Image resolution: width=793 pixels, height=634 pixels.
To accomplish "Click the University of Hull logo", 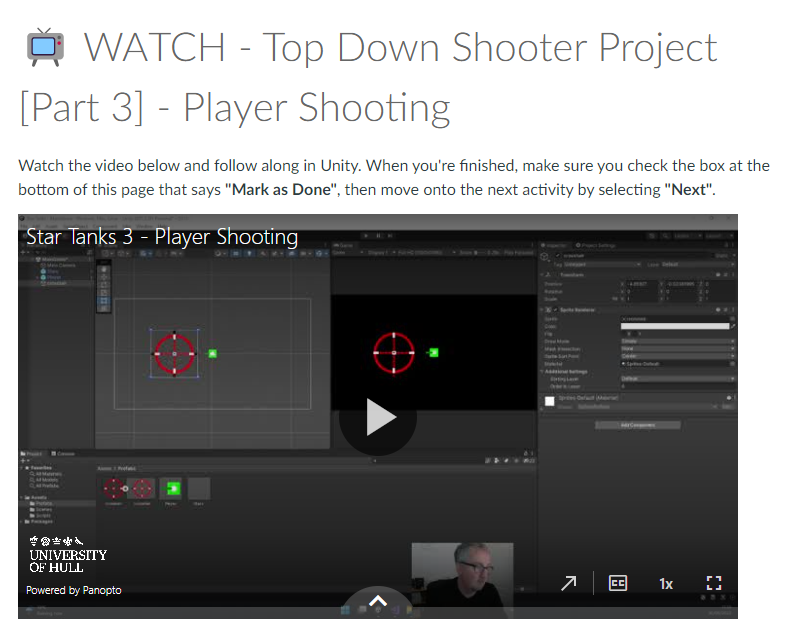I will pyautogui.click(x=68, y=553).
